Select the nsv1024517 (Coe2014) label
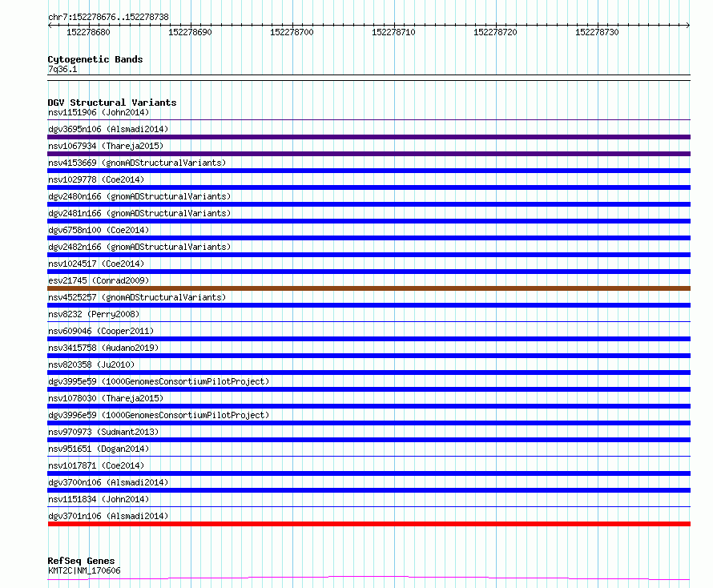 [x=96, y=264]
